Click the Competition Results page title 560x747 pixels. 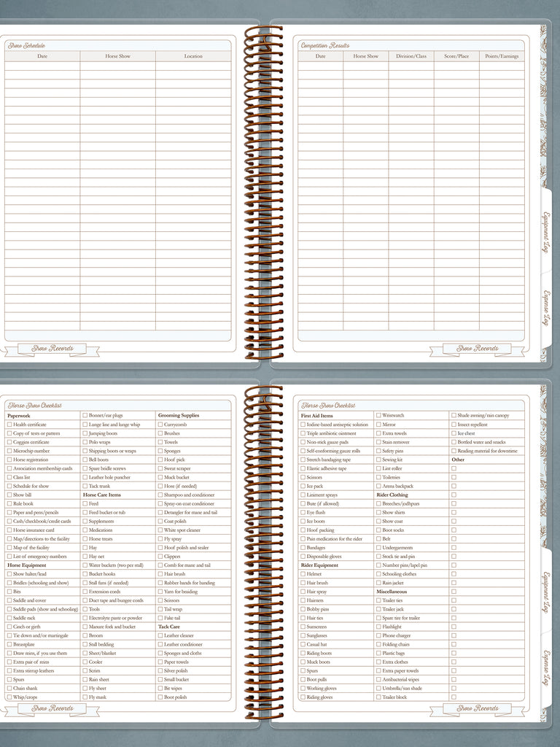coord(325,46)
